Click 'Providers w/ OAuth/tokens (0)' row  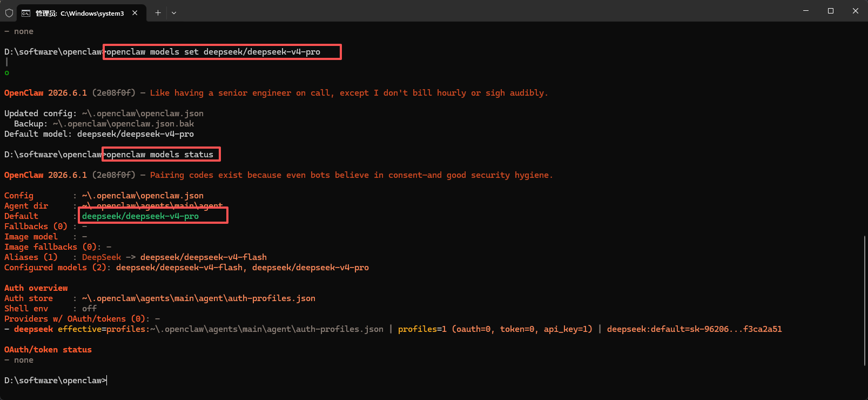[82, 319]
